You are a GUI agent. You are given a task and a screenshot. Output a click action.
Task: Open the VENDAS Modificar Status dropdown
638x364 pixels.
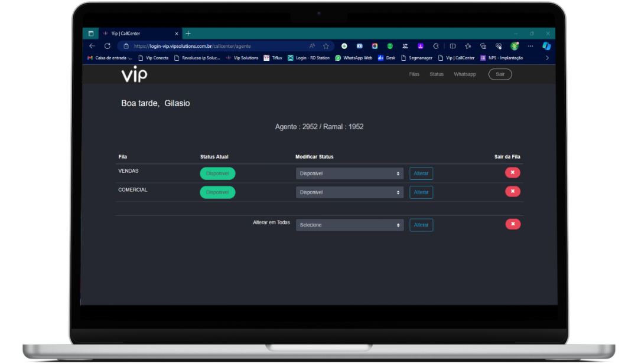pos(349,173)
